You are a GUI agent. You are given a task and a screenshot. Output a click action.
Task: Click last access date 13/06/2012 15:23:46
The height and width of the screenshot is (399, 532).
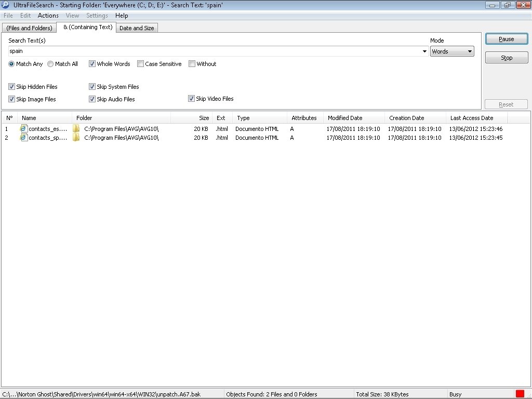coord(476,129)
